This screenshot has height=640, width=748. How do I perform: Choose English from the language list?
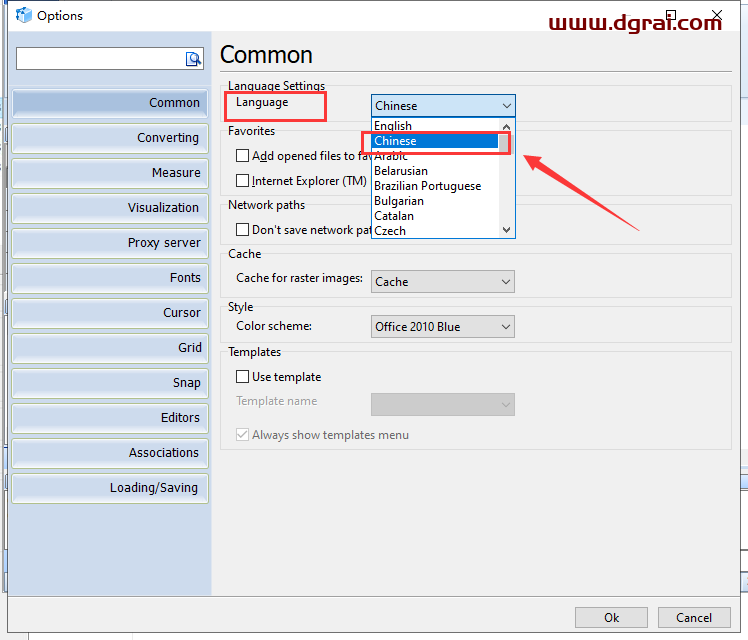click(434, 126)
